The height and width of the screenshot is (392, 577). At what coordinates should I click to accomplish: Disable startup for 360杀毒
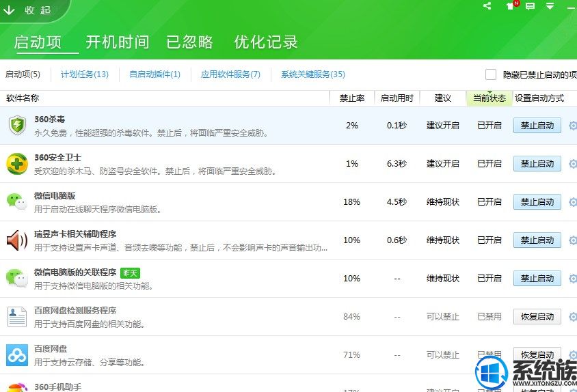[537, 126]
